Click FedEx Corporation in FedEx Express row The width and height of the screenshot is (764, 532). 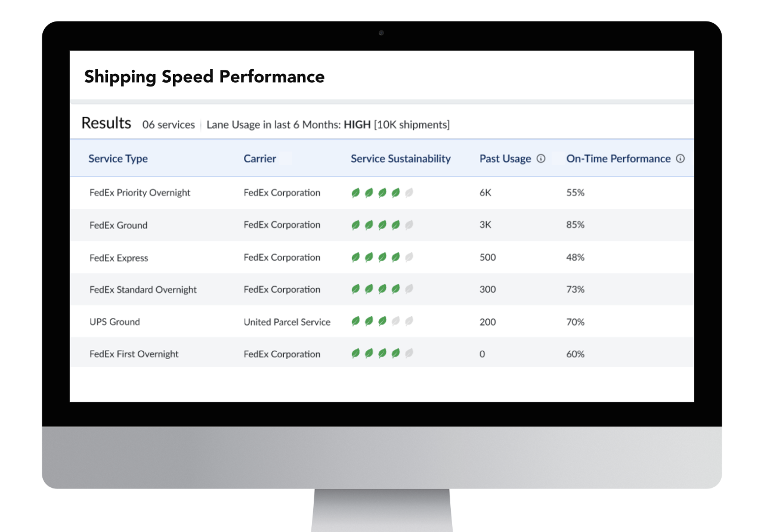click(282, 257)
